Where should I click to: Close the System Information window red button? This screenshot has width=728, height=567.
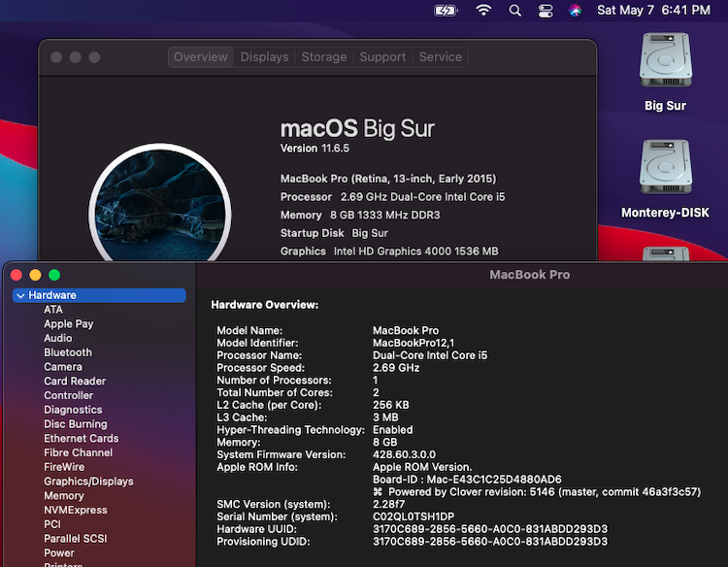click(17, 275)
